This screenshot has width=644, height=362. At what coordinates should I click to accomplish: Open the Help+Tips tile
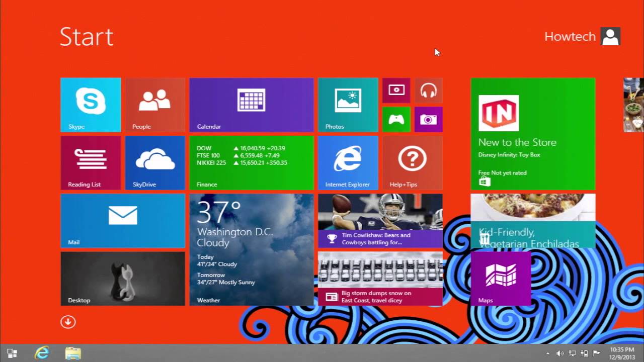(x=413, y=163)
